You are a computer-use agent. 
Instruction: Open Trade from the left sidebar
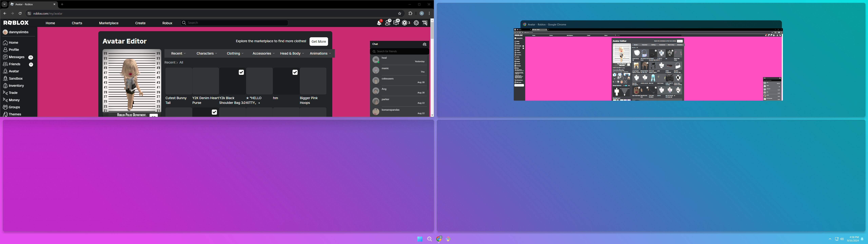[x=13, y=93]
